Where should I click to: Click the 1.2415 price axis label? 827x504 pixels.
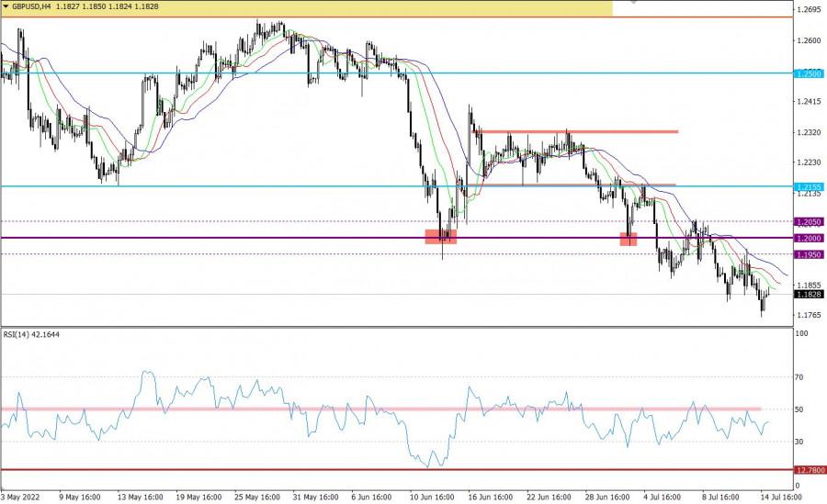[x=809, y=101]
